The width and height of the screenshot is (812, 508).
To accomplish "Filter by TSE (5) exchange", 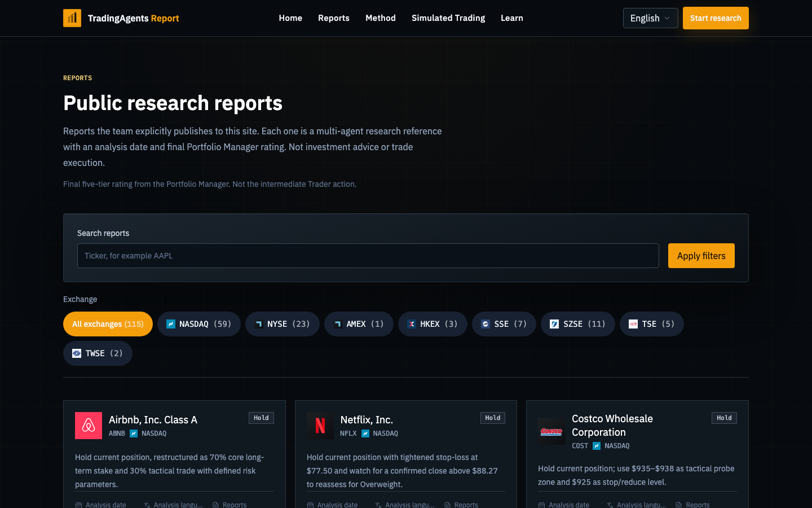I will 652,324.
